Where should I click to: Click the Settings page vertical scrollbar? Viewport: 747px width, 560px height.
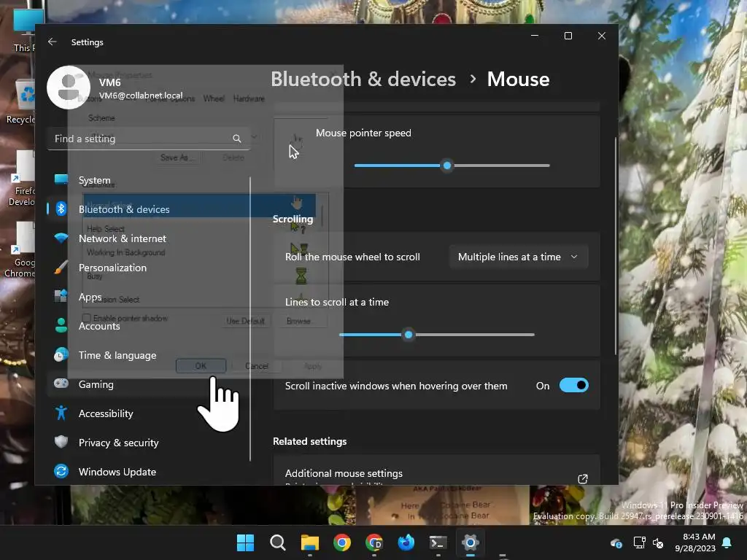pyautogui.click(x=616, y=245)
